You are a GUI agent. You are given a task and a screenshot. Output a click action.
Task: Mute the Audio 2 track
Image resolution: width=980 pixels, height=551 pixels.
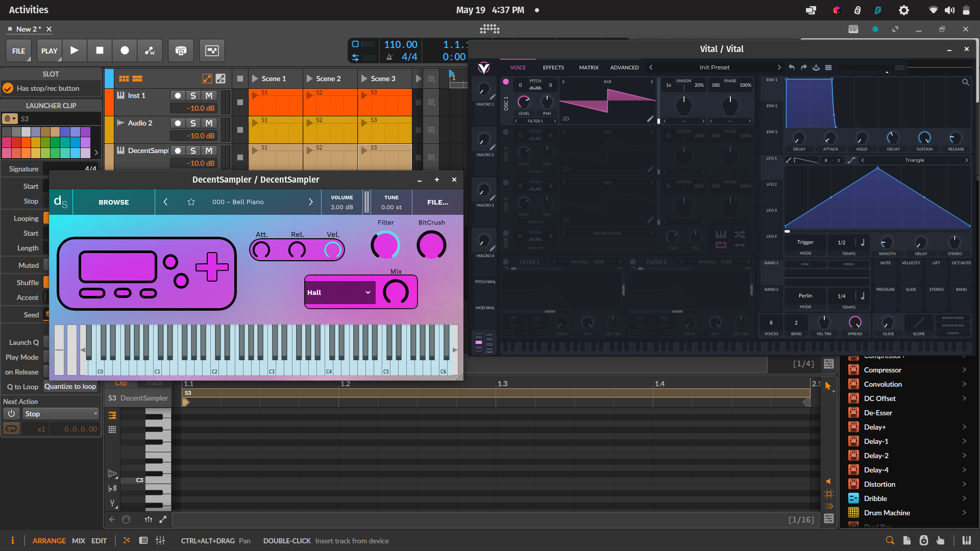pos(209,123)
